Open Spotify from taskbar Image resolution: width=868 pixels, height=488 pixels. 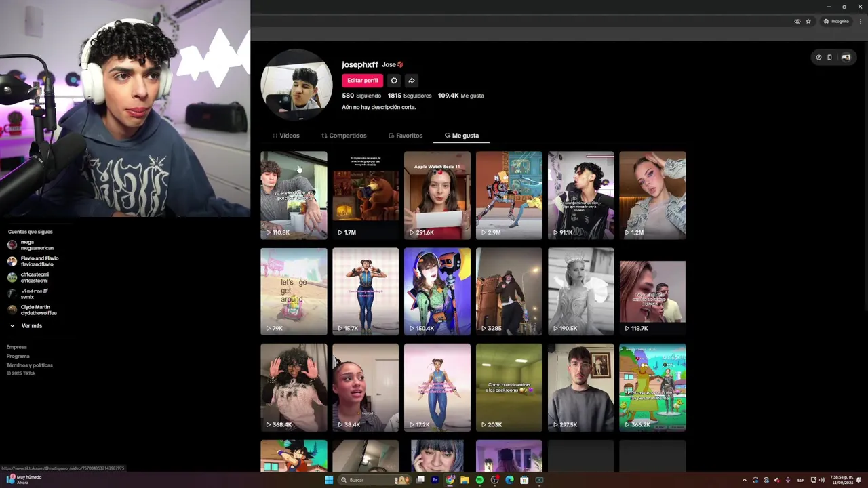[x=479, y=480]
